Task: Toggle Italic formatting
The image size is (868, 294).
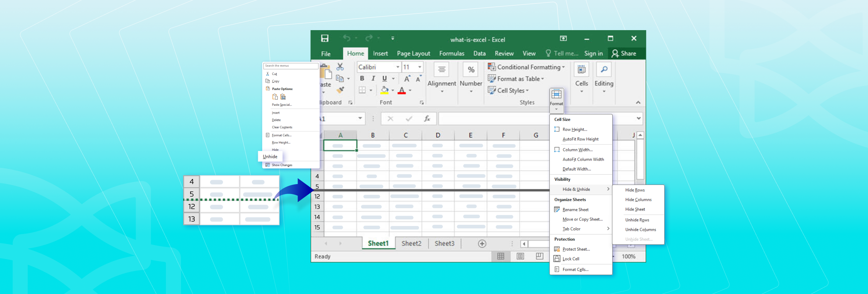Action: (x=373, y=78)
